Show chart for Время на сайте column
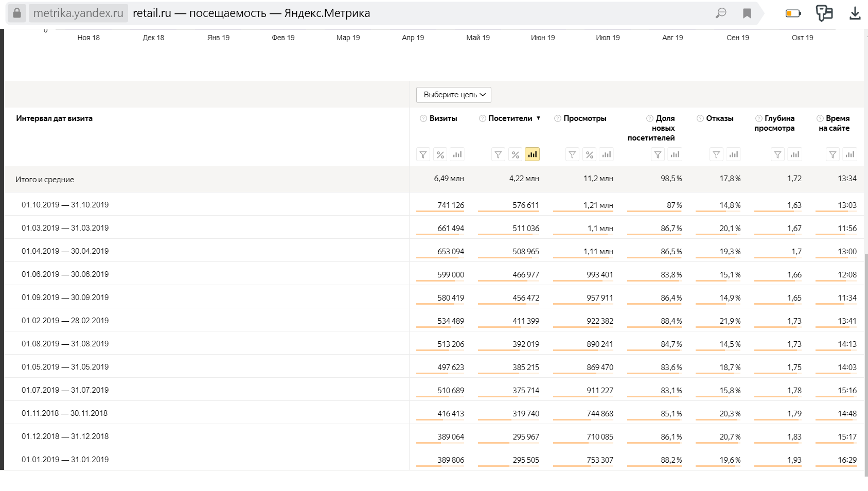This screenshot has height=491, width=868. [850, 154]
